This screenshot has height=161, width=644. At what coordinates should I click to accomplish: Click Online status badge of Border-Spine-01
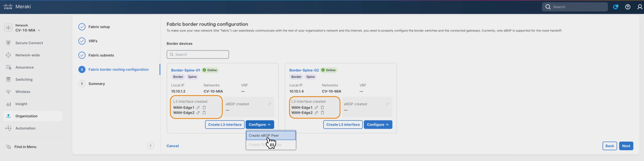pos(210,70)
